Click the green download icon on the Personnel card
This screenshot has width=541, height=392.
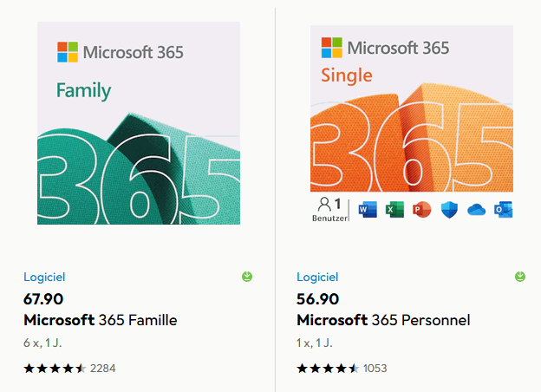[x=520, y=277]
